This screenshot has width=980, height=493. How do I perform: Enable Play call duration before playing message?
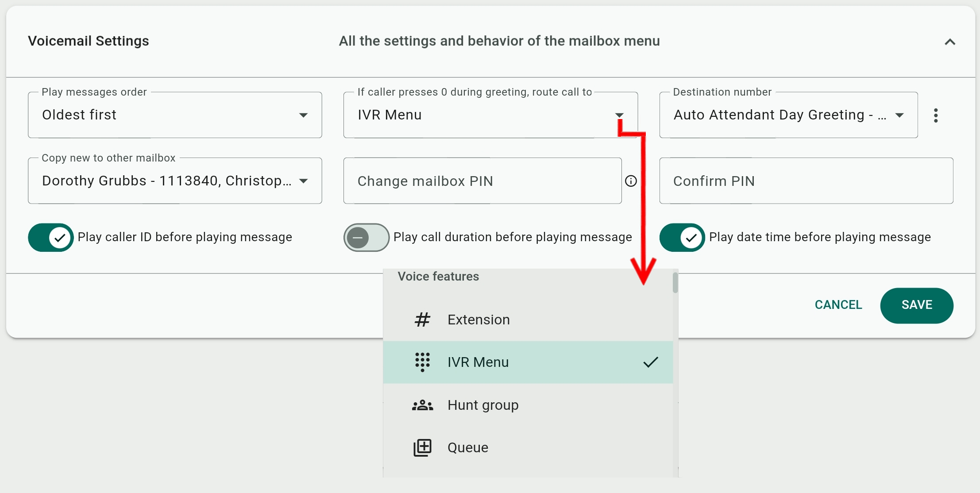click(367, 238)
